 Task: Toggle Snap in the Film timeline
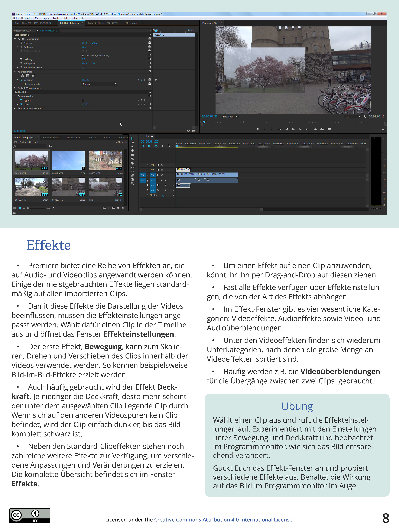(149, 146)
